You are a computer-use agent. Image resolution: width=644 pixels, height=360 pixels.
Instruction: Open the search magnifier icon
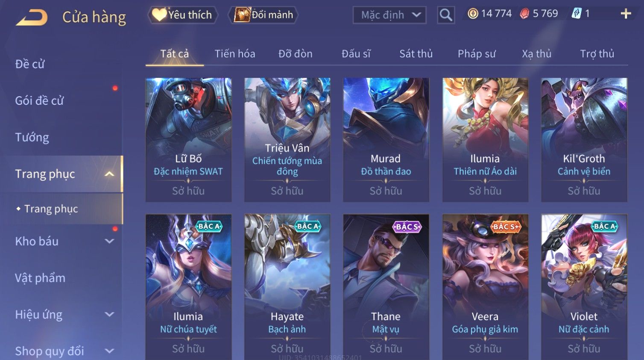coord(445,15)
